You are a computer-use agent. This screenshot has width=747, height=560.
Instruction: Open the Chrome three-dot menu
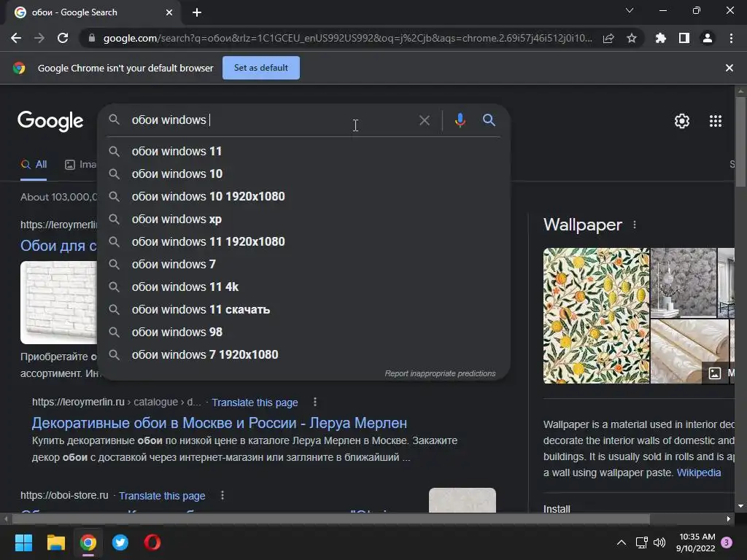coord(731,38)
